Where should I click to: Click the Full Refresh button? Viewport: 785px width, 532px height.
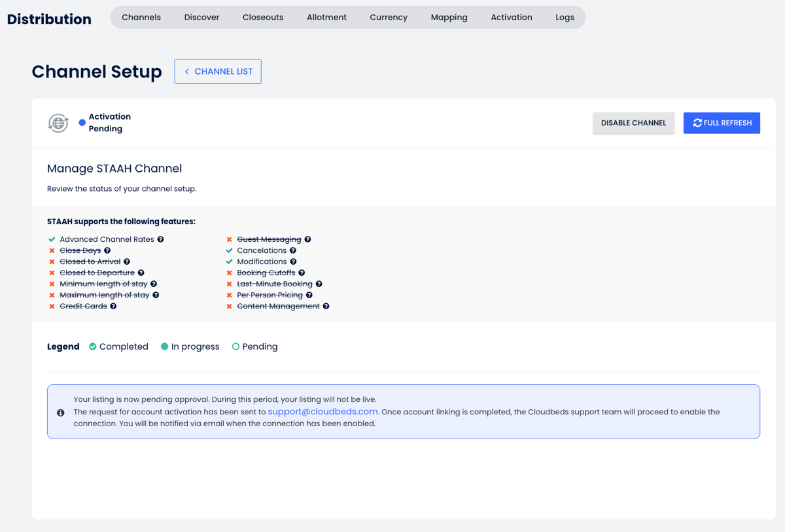(722, 123)
